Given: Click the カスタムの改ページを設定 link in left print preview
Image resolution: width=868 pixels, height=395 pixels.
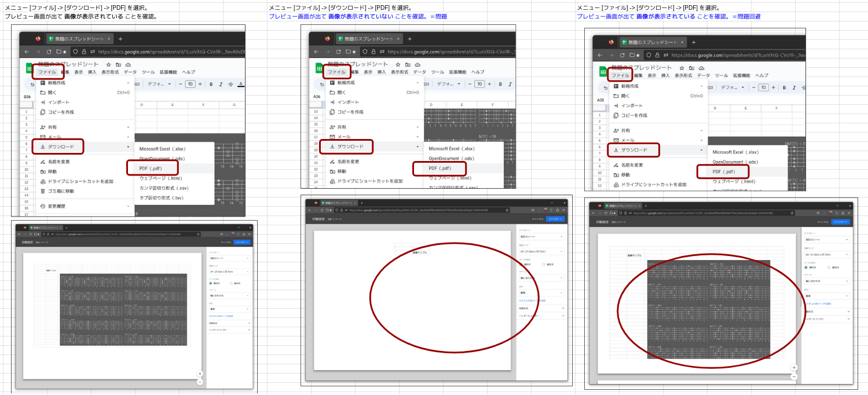Looking at the screenshot, I should (221, 316).
